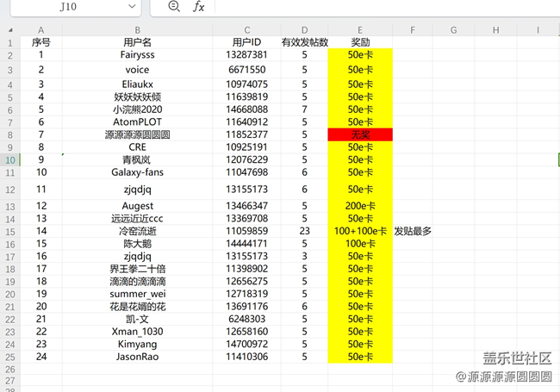Click the 100e卡 reward cell
Image resolution: width=560 pixels, height=392 pixels.
tap(360, 244)
